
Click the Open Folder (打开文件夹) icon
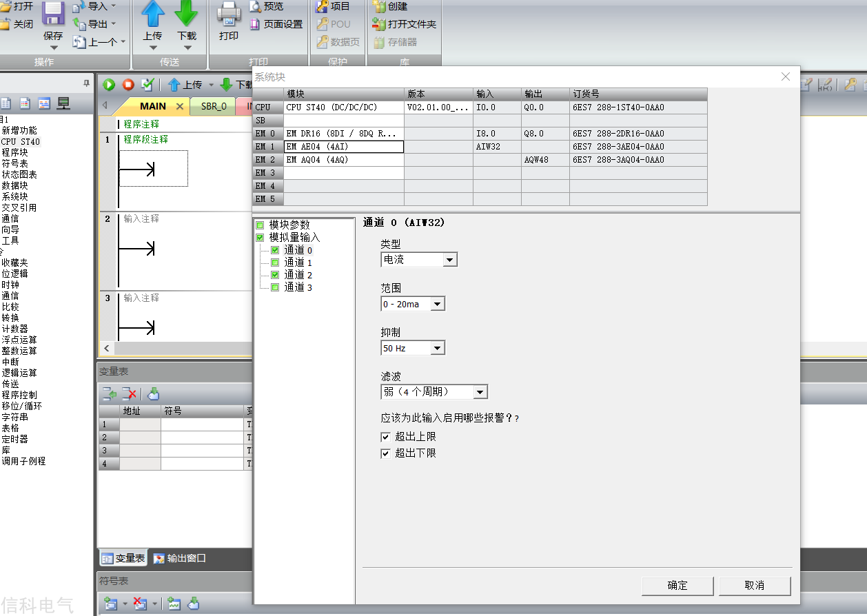[x=378, y=24]
